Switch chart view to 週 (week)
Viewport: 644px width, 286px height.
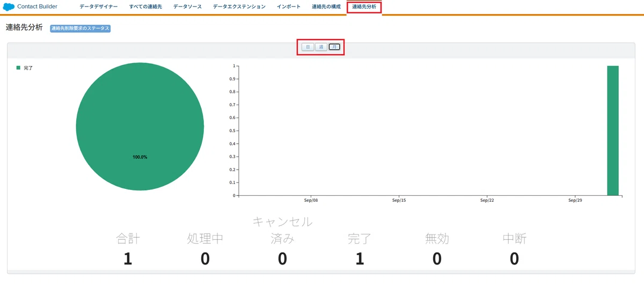point(321,47)
